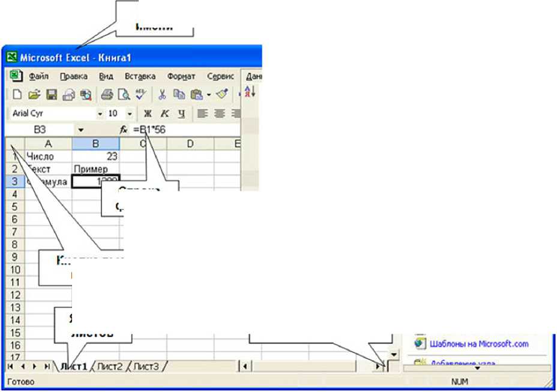Click the fx insert function button
557x392 pixels.
[x=123, y=130]
